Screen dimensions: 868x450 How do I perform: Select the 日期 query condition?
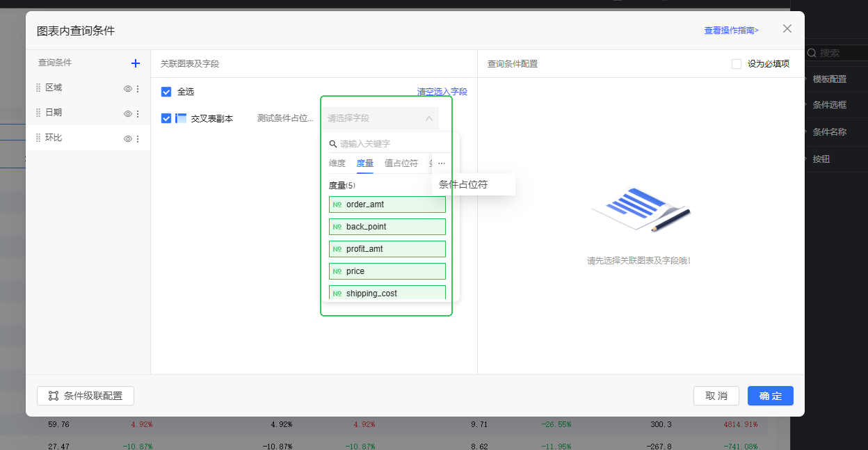coord(88,113)
